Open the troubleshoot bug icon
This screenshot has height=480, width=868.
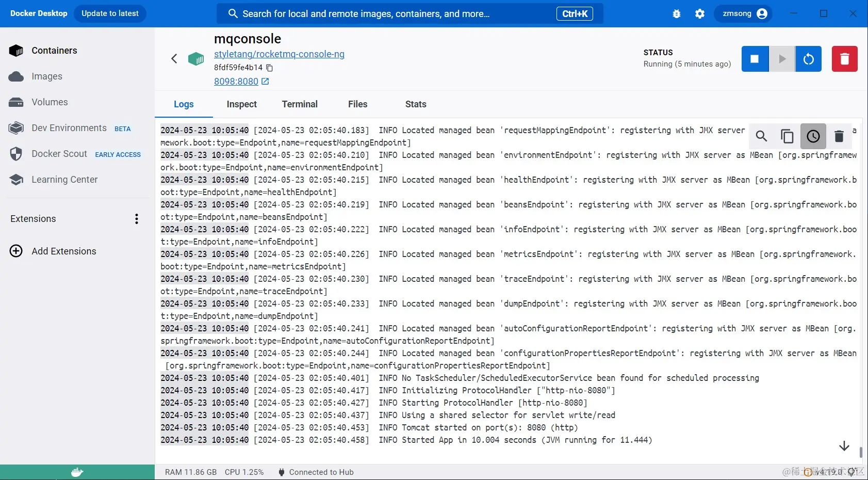[677, 14]
